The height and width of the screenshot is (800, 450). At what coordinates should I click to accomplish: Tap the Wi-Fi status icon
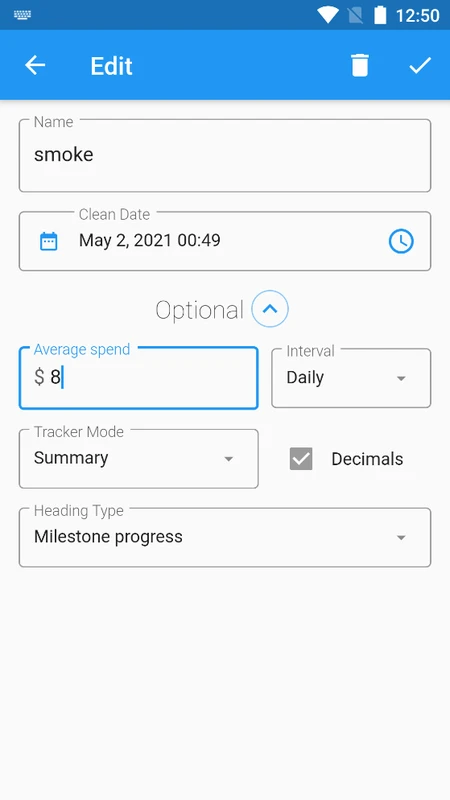328,15
